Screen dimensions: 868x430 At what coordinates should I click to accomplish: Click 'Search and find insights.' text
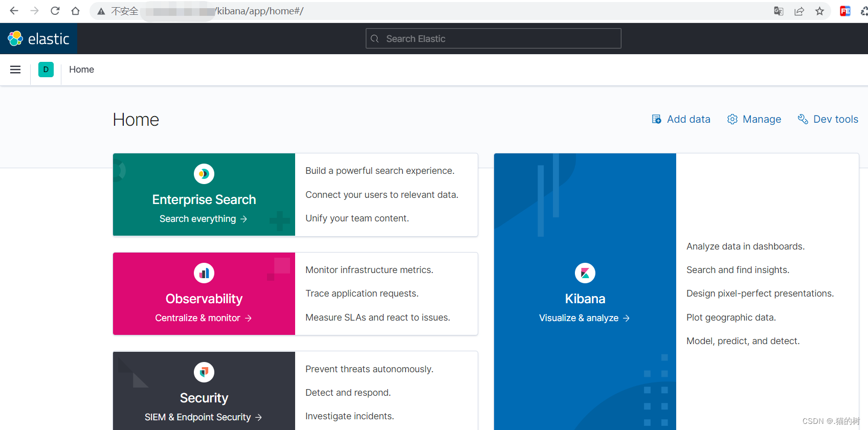tap(738, 270)
